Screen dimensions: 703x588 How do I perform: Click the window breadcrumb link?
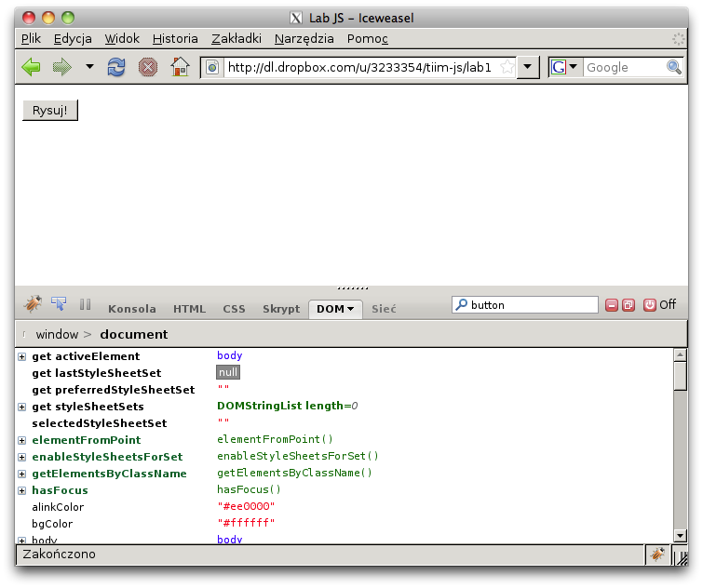[x=57, y=334]
